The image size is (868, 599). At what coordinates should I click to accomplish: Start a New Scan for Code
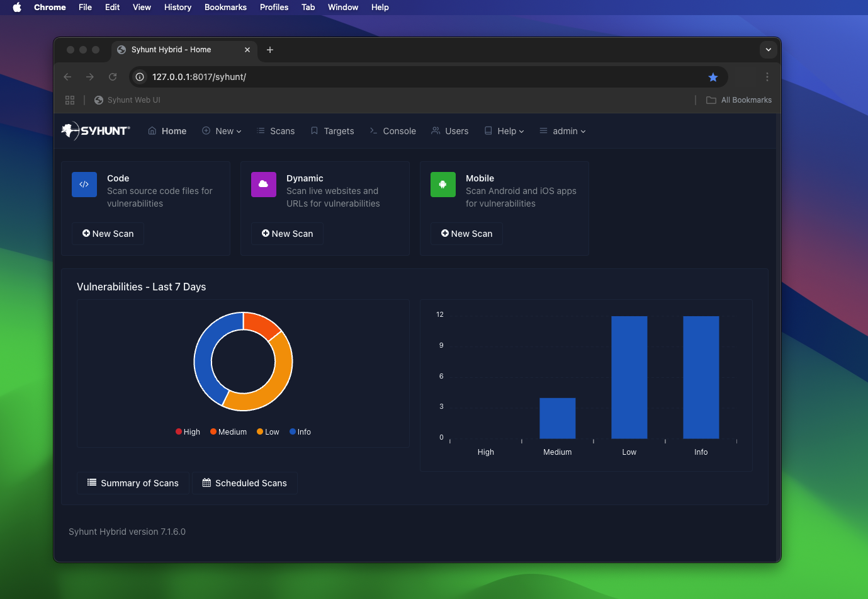click(108, 234)
